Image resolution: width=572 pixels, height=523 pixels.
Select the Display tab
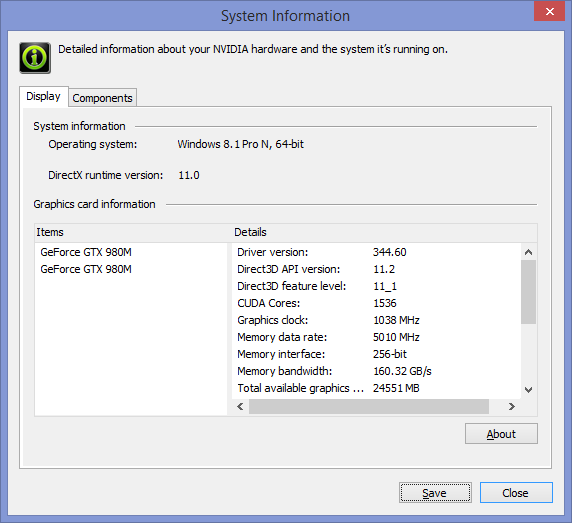(x=43, y=96)
